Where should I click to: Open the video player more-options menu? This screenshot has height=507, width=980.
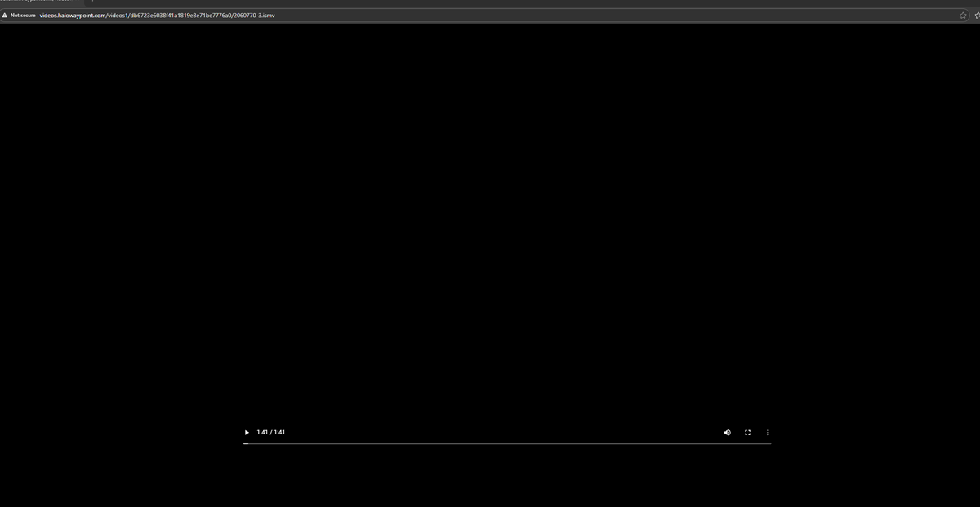pyautogui.click(x=768, y=433)
